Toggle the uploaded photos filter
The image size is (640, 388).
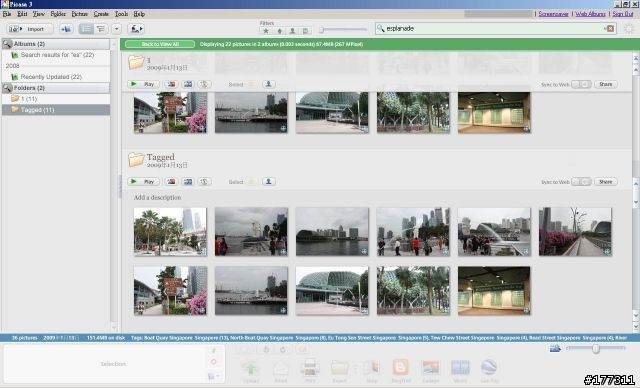pos(280,31)
